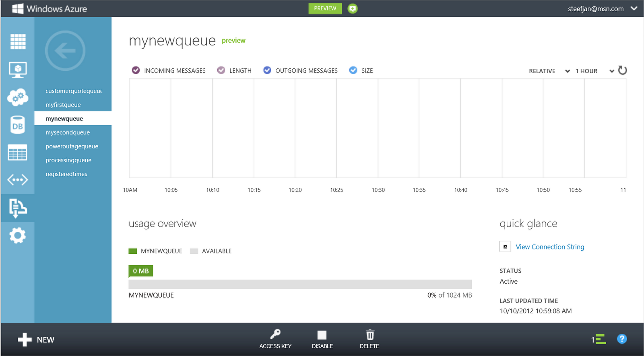Click the usage progress bar
This screenshot has width=644, height=356.
point(300,284)
